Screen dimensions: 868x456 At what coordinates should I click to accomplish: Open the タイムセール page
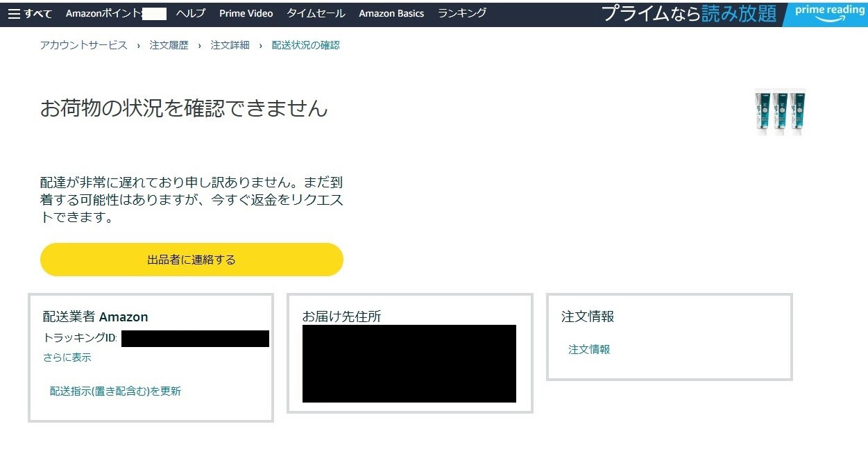coord(316,13)
